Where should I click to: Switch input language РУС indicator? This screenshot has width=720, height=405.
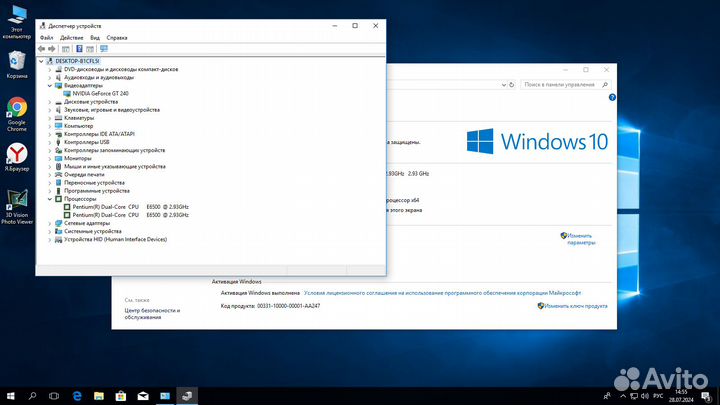tap(658, 396)
